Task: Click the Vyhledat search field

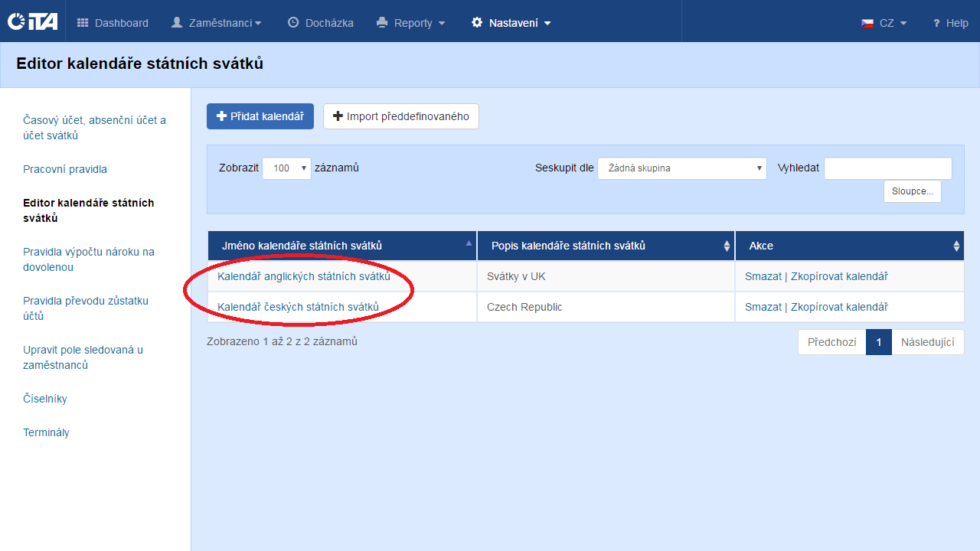Action: point(887,168)
